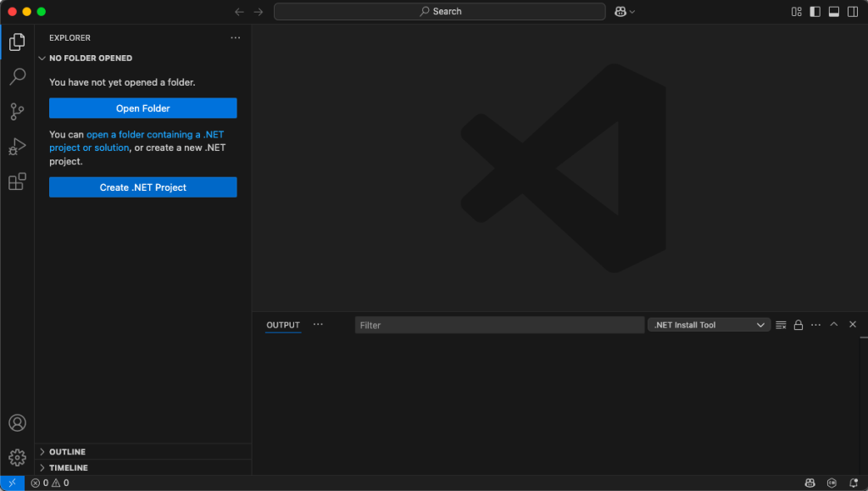Open the Manage gear icon
This screenshot has width=868, height=491.
[x=17, y=458]
